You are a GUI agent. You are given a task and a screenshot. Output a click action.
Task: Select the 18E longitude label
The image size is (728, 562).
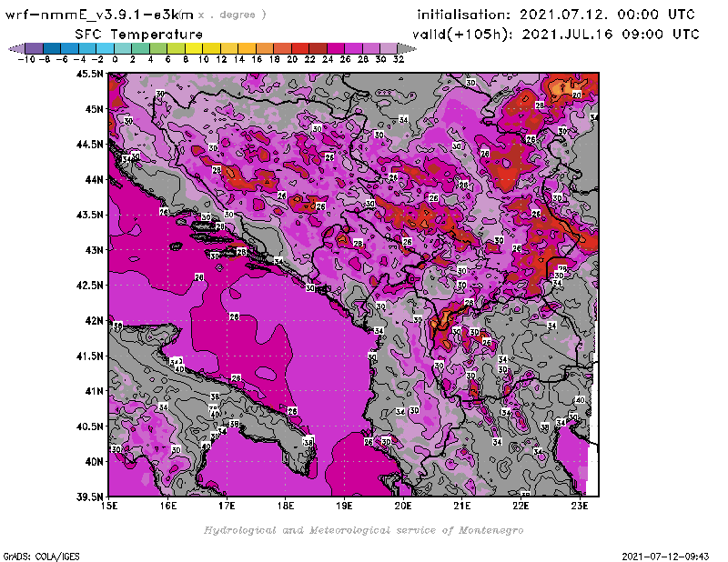click(286, 506)
